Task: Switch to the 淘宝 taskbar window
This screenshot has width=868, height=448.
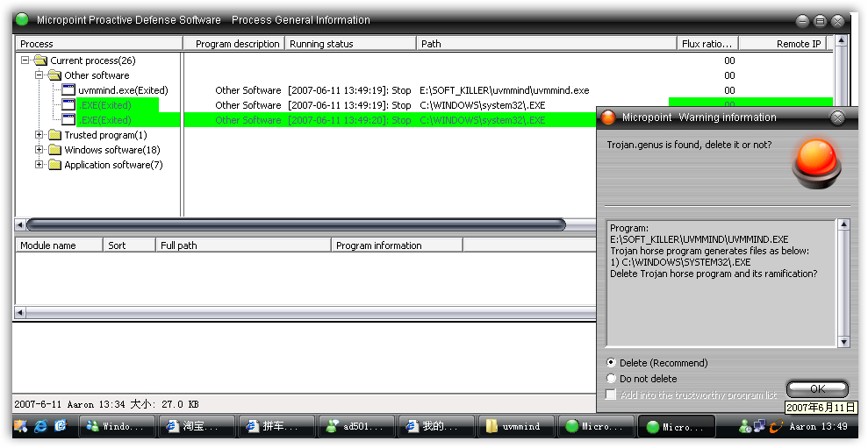Action: pyautogui.click(x=197, y=426)
